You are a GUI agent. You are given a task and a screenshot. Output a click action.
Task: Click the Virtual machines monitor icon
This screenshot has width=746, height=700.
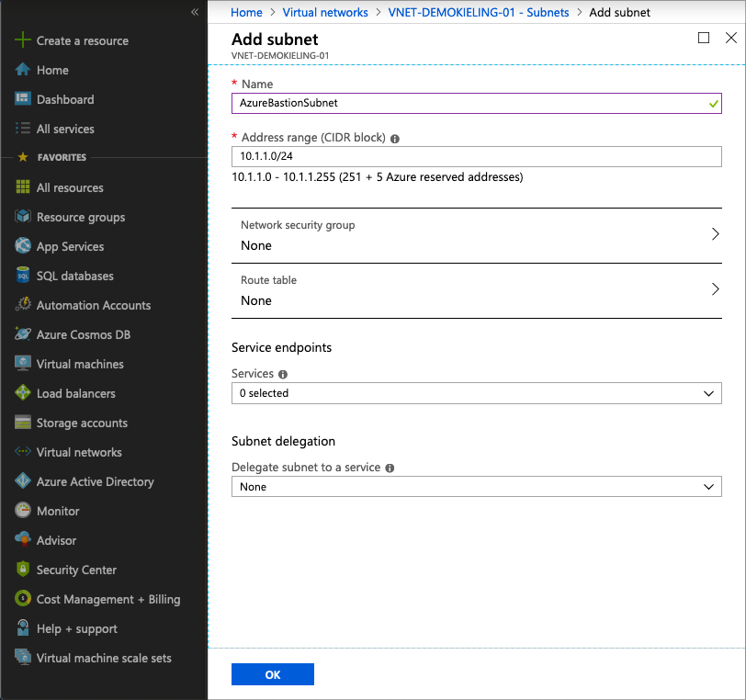[22, 363]
